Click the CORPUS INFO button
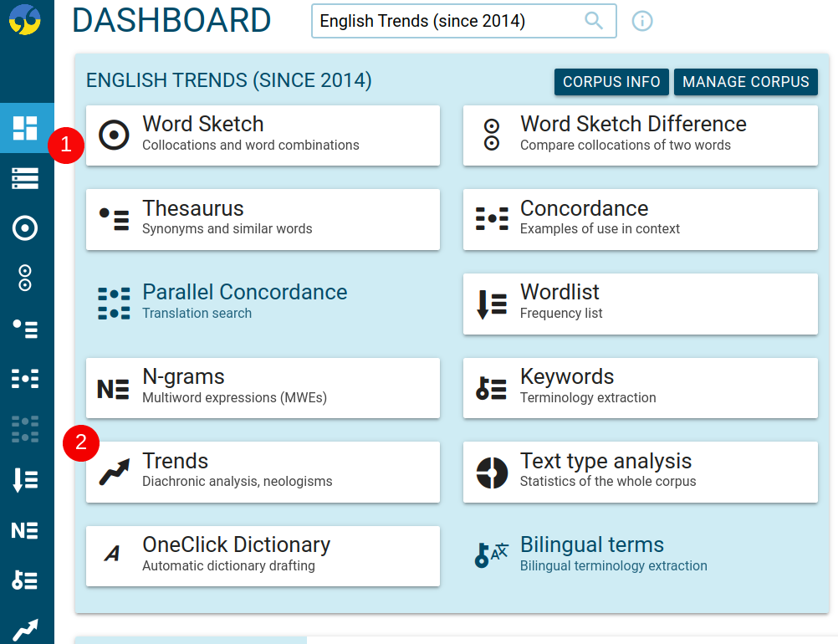The image size is (838, 644). pyautogui.click(x=611, y=82)
